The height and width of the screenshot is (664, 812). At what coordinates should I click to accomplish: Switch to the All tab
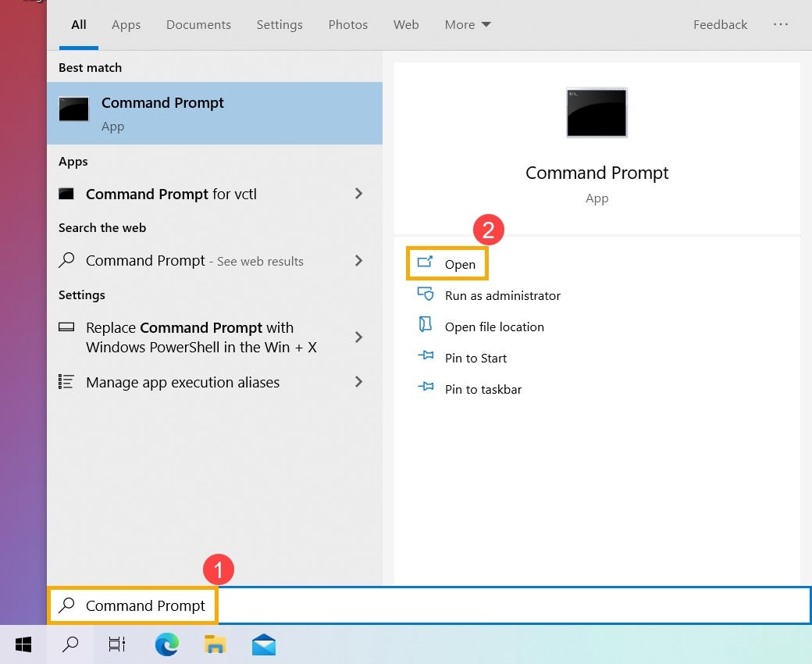click(x=79, y=24)
